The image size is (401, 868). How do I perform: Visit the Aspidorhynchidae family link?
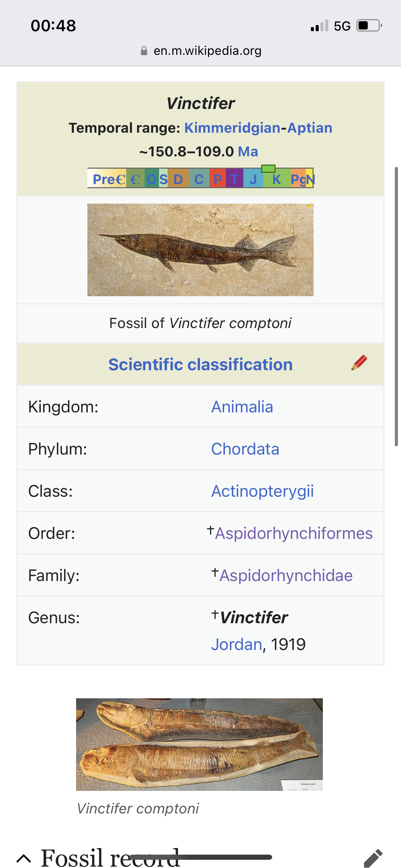point(286,576)
